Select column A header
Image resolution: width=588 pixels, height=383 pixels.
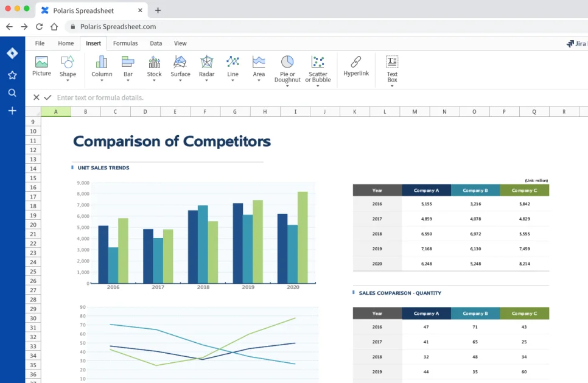(x=56, y=112)
